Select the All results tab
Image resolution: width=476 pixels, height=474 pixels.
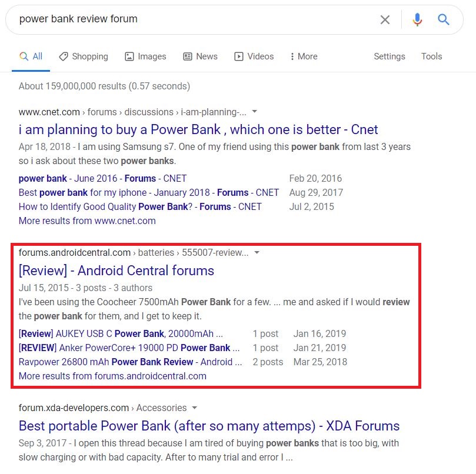[x=31, y=56]
